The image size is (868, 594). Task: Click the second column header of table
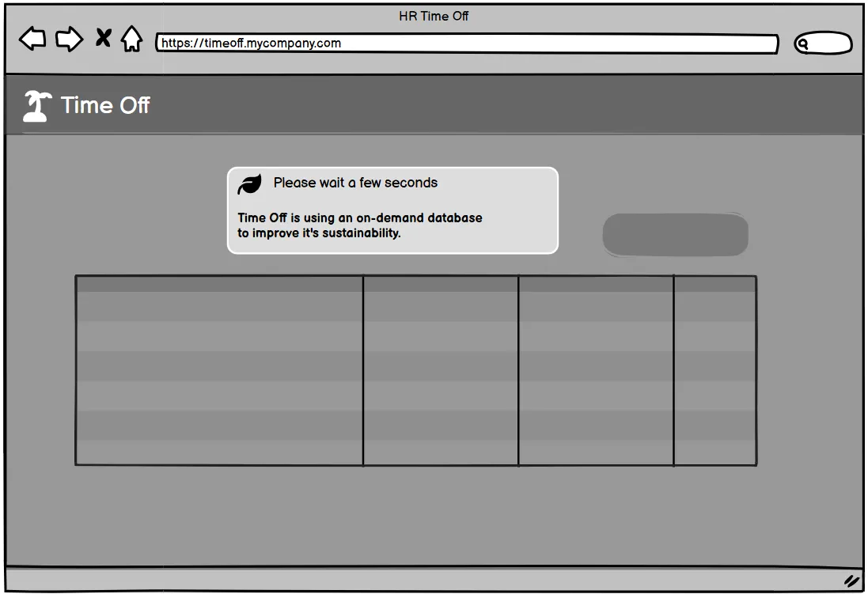[x=441, y=284]
